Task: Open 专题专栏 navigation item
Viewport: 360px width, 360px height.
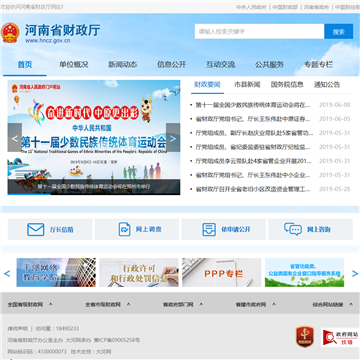Action: coord(318,65)
